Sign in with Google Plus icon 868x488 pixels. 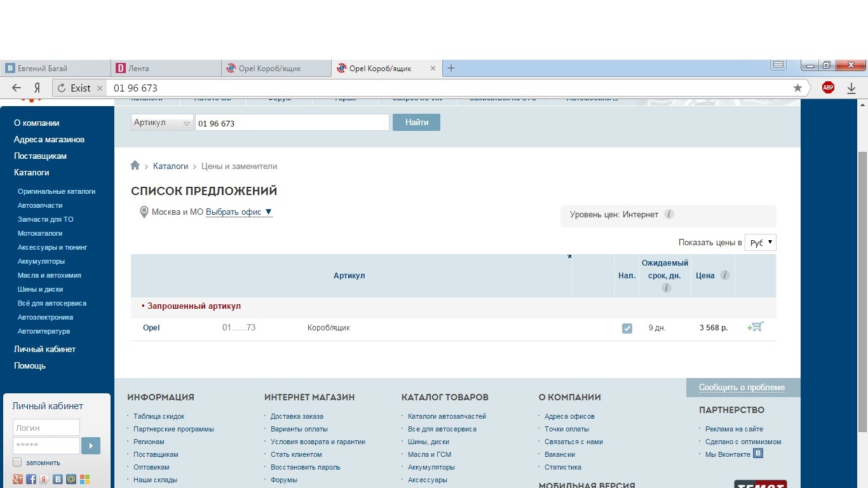18,479
